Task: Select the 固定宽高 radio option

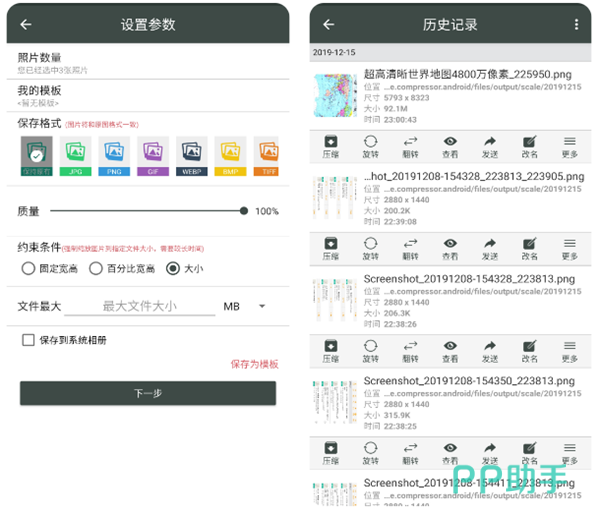Action: 28,268
